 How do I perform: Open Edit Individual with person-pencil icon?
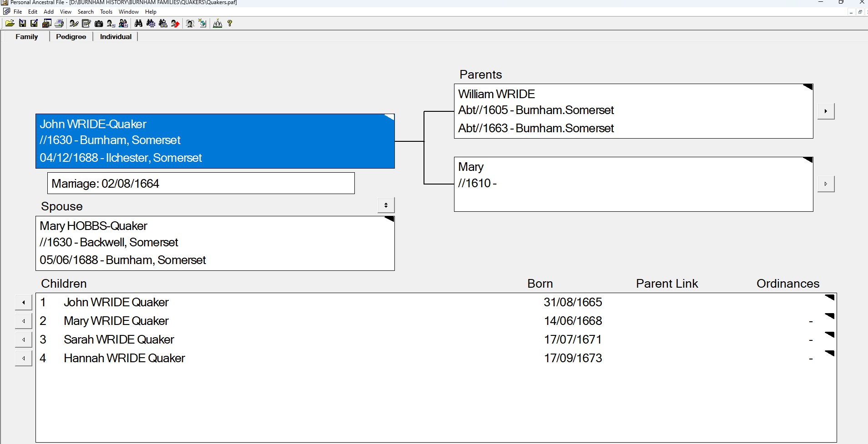coord(74,24)
